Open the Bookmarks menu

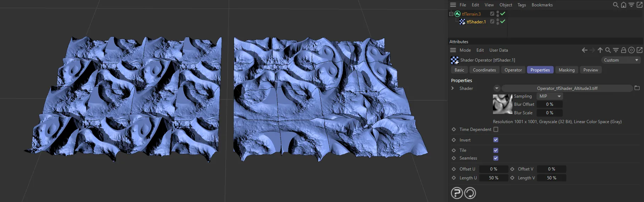[542, 5]
